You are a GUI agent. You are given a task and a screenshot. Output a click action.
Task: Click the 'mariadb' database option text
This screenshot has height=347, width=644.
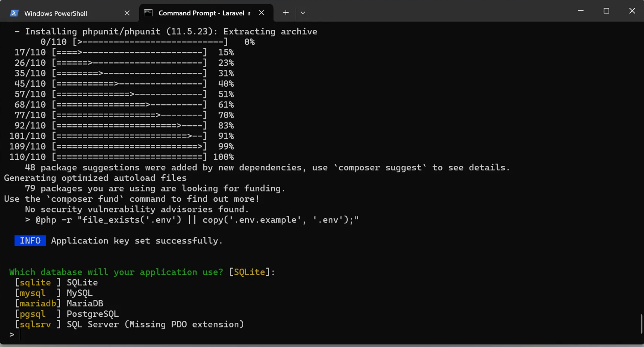click(x=38, y=304)
